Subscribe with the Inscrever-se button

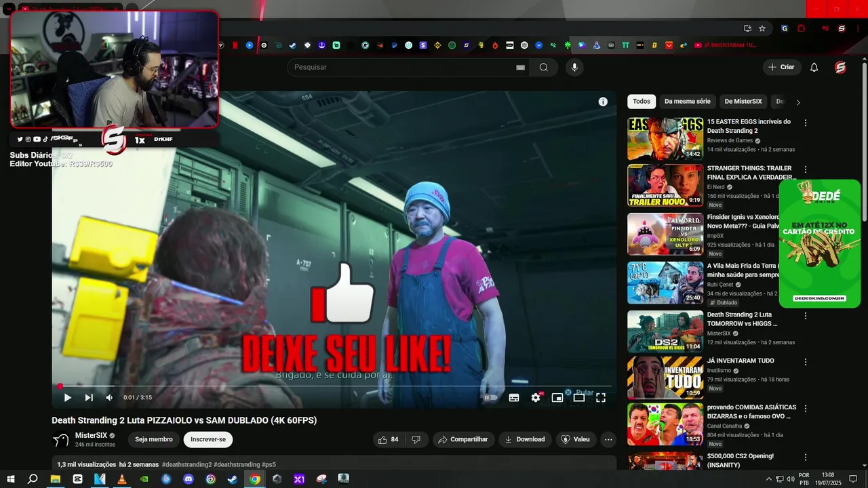pyautogui.click(x=208, y=439)
